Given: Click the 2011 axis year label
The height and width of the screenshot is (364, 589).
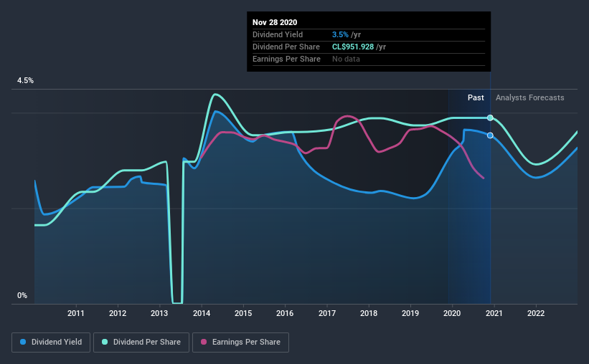Looking at the screenshot, I should pos(76,313).
